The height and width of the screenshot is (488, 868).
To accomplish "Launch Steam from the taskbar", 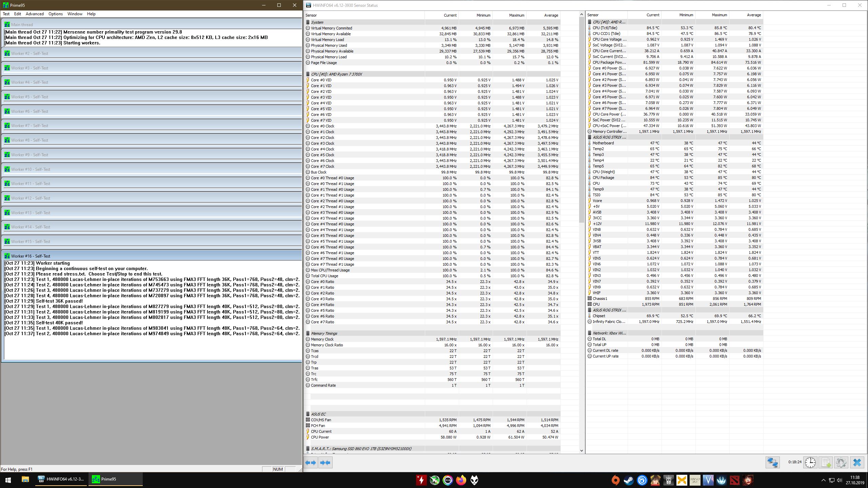I will click(629, 480).
